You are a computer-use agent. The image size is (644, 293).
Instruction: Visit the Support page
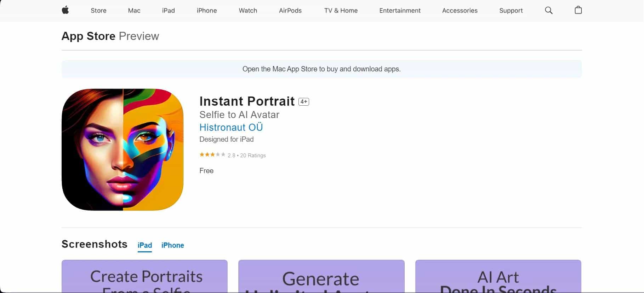pyautogui.click(x=511, y=11)
